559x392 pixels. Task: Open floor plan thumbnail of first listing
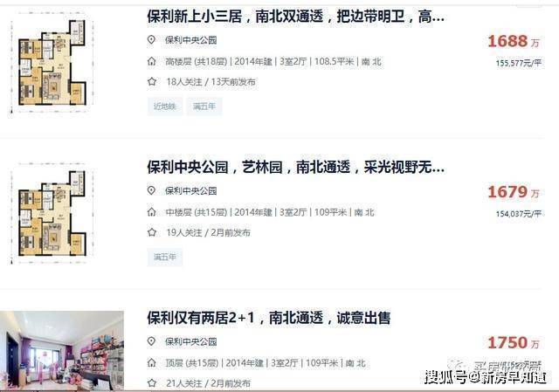(52, 62)
